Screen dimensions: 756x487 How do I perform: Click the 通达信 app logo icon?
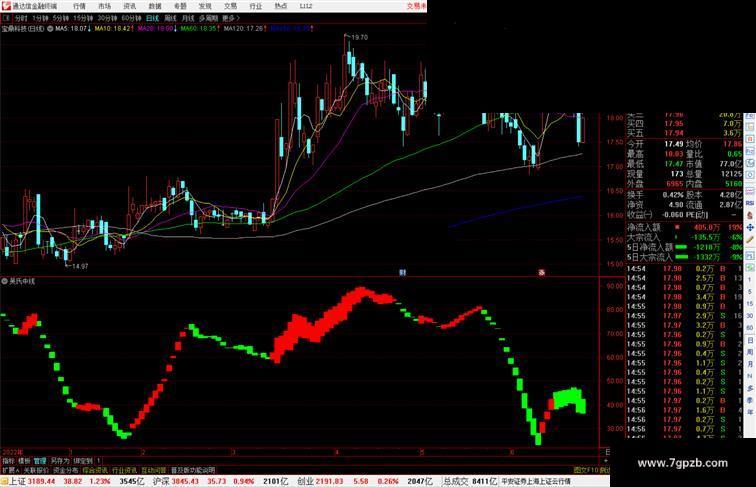coord(6,6)
